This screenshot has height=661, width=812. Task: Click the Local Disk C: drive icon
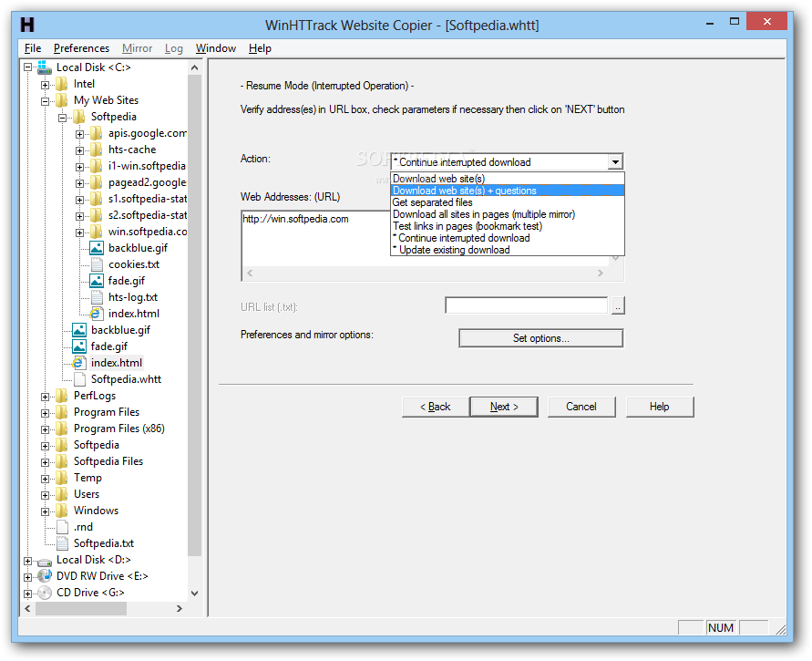45,67
